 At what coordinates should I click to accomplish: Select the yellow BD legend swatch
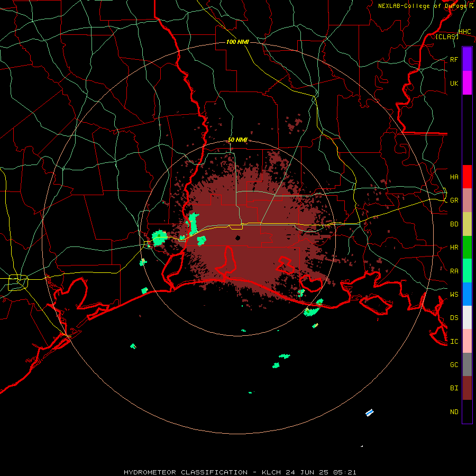(467, 224)
